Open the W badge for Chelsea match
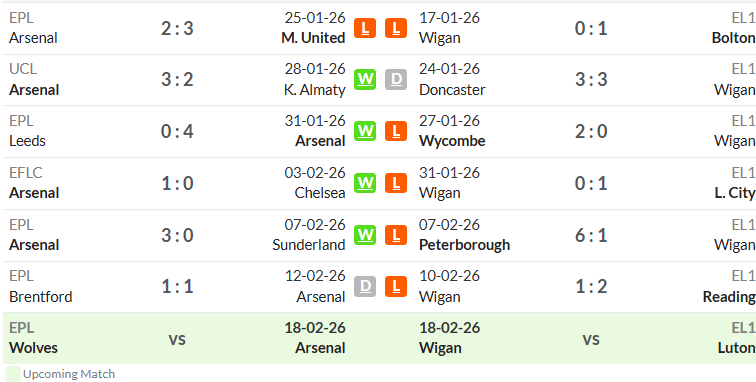Screen dimensions: 756x382 (x=365, y=183)
